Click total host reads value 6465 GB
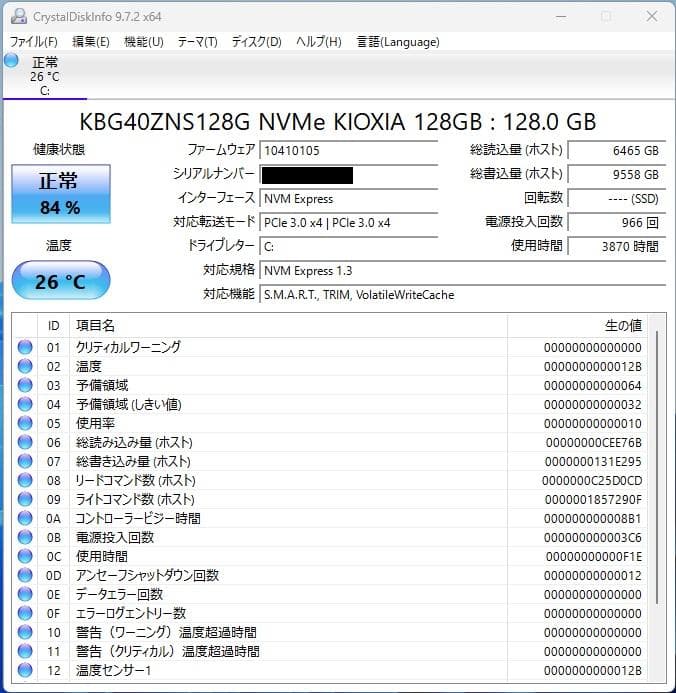Image resolution: width=676 pixels, height=693 pixels. [616, 150]
